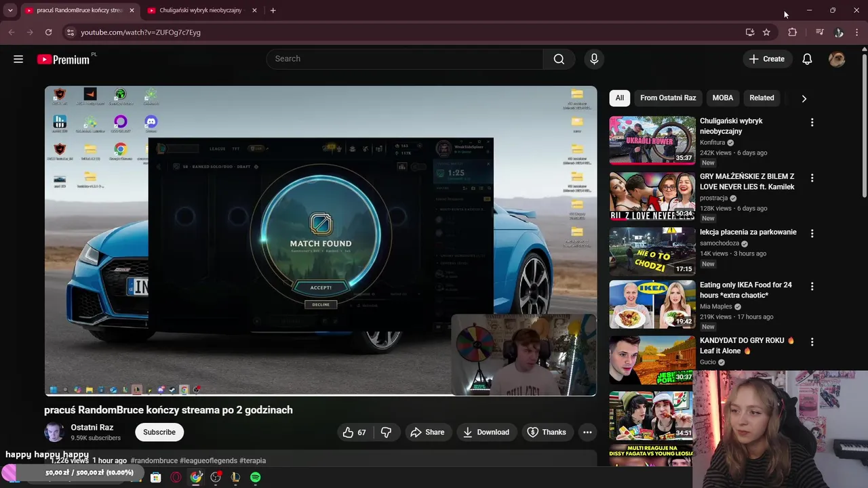Open options for Chuligański wybryk video
Image resolution: width=868 pixels, height=488 pixels.
tap(812, 123)
